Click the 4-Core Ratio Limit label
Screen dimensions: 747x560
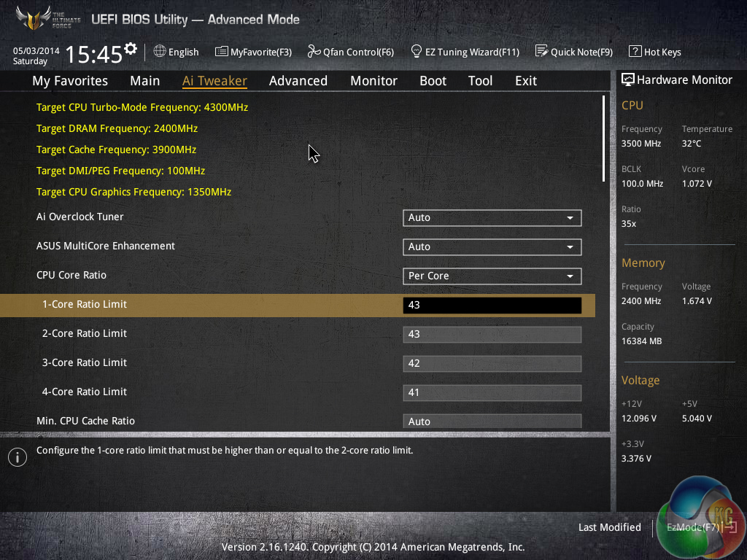click(x=85, y=392)
